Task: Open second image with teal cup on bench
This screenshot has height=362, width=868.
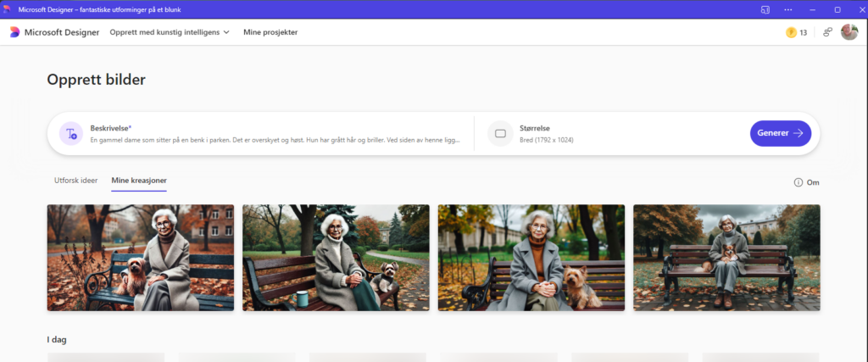Action: tap(336, 258)
